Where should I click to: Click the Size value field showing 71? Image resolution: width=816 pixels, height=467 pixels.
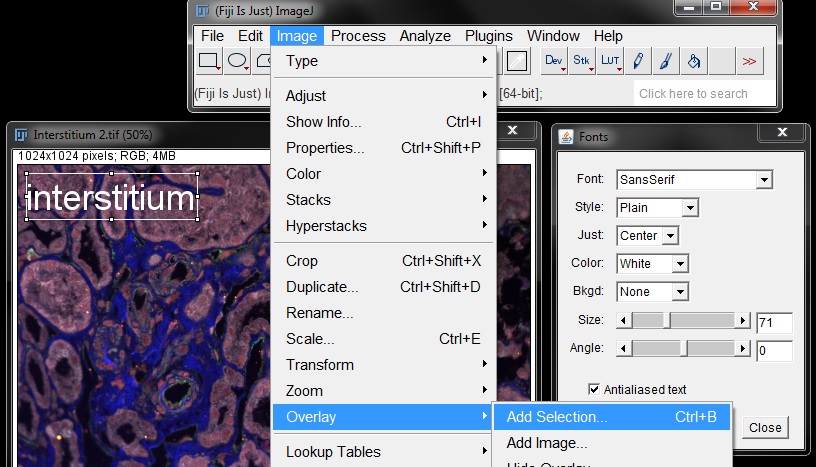point(774,323)
